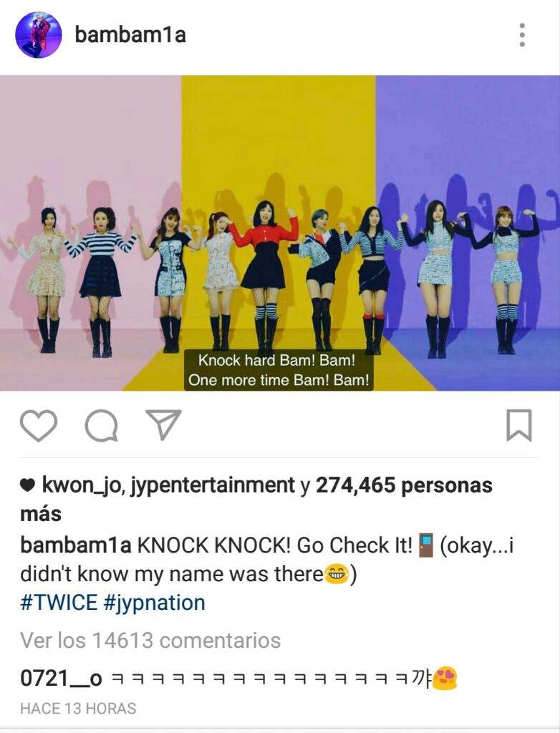Image resolution: width=560 pixels, height=733 pixels.
Task: Open the #TWICE hashtag
Action: (x=59, y=603)
